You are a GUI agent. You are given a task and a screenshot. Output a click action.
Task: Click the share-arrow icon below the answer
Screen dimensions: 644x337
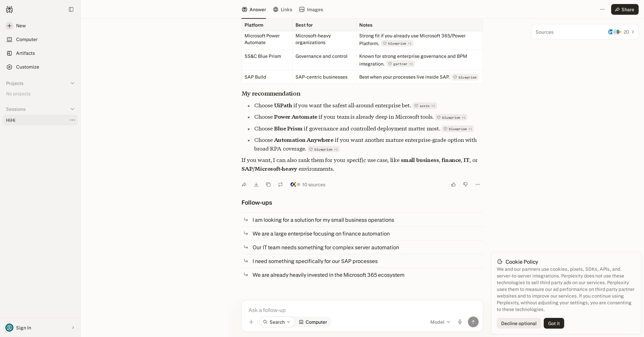tap(244, 184)
